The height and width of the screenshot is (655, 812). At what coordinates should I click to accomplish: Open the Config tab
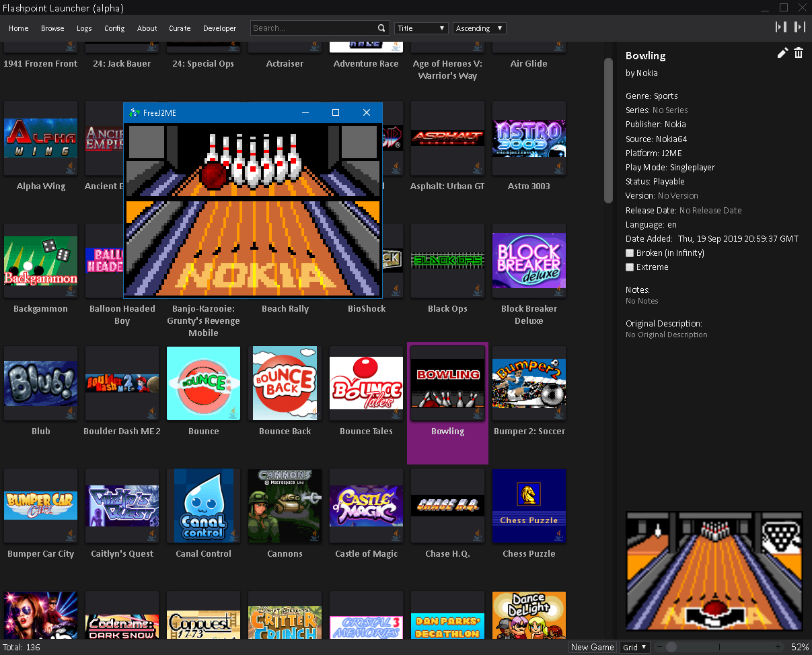pyautogui.click(x=114, y=28)
